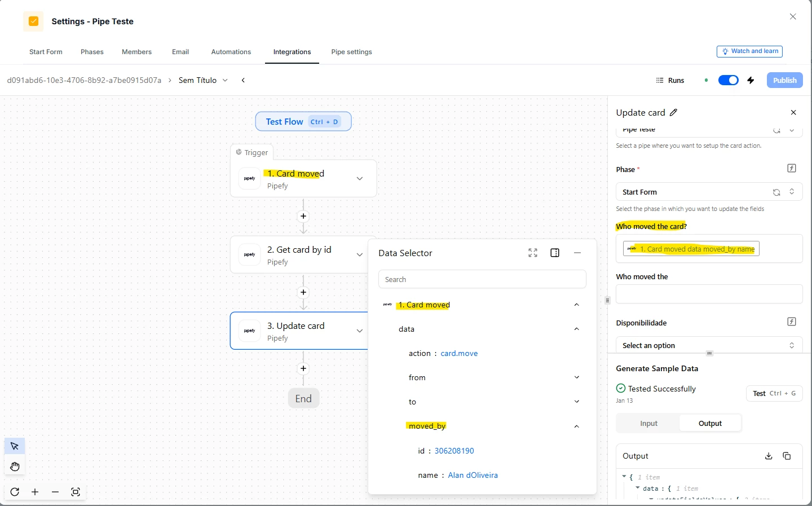The width and height of the screenshot is (812, 506).
Task: Expand the Get card by id chevron
Action: point(360,255)
